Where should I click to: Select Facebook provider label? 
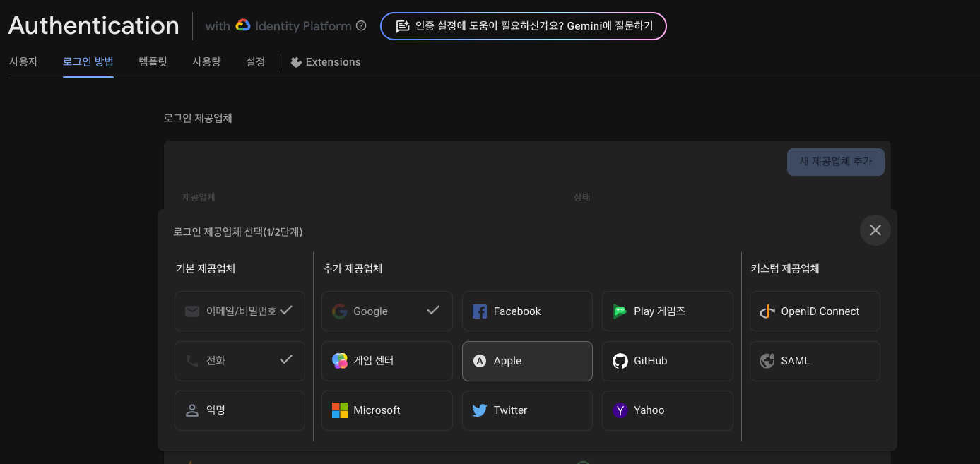click(x=517, y=311)
